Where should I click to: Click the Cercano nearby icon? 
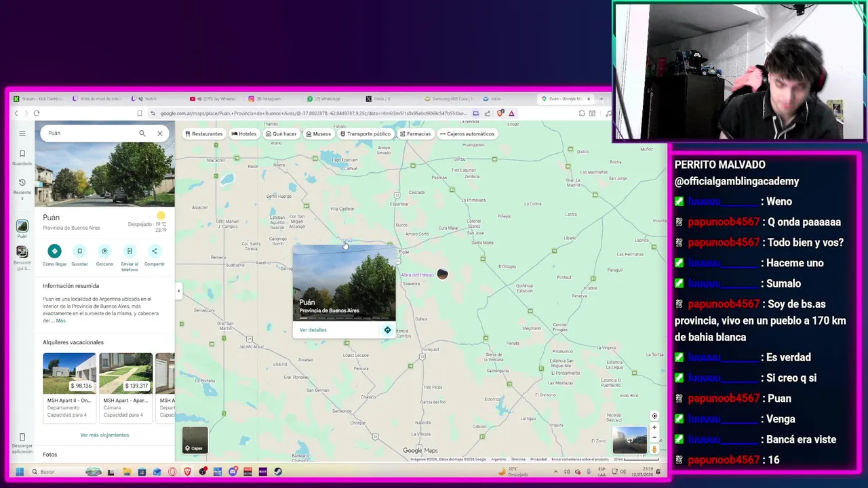(x=104, y=251)
